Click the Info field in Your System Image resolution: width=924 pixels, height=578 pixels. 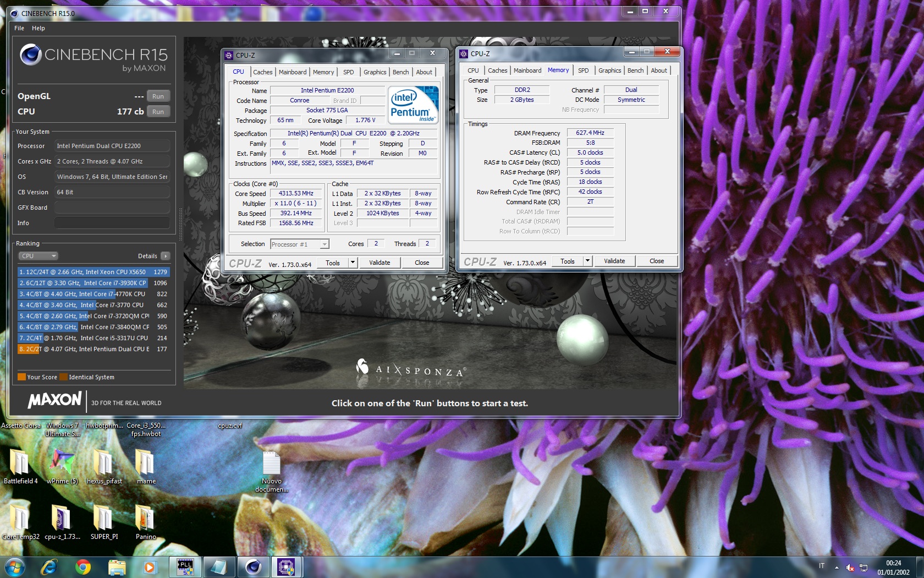112,223
